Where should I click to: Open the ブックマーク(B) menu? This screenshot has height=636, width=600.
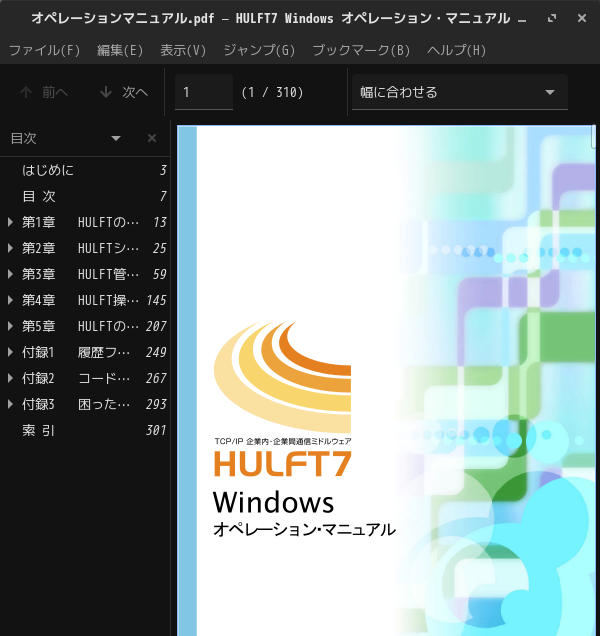tap(361, 51)
